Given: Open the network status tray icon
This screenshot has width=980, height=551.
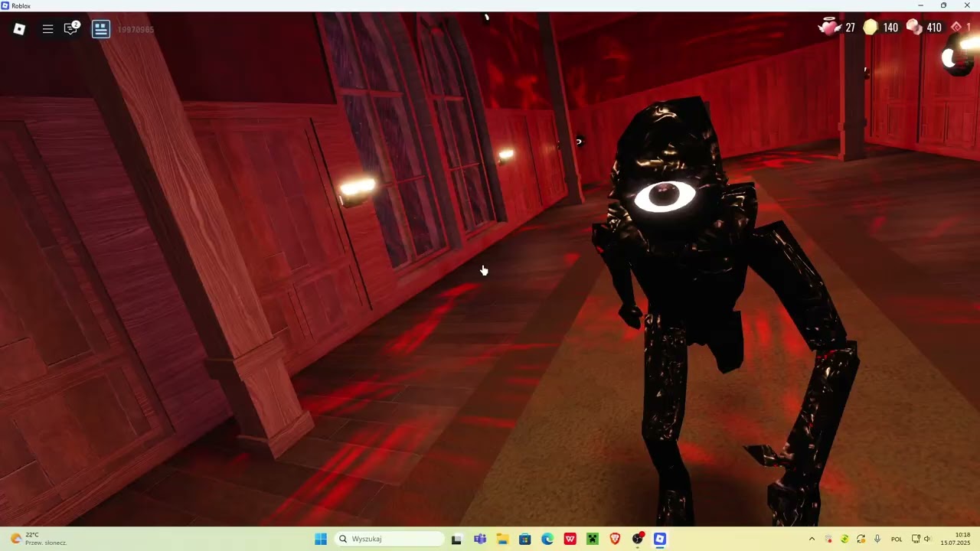Looking at the screenshot, I should tap(916, 539).
